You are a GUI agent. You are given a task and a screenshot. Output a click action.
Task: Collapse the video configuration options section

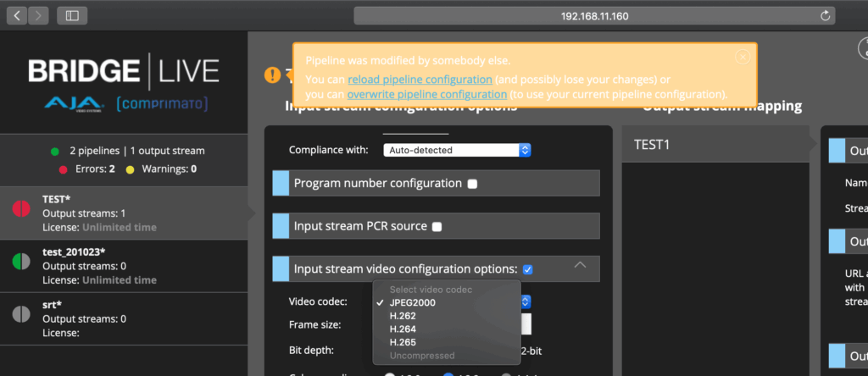[x=581, y=266]
